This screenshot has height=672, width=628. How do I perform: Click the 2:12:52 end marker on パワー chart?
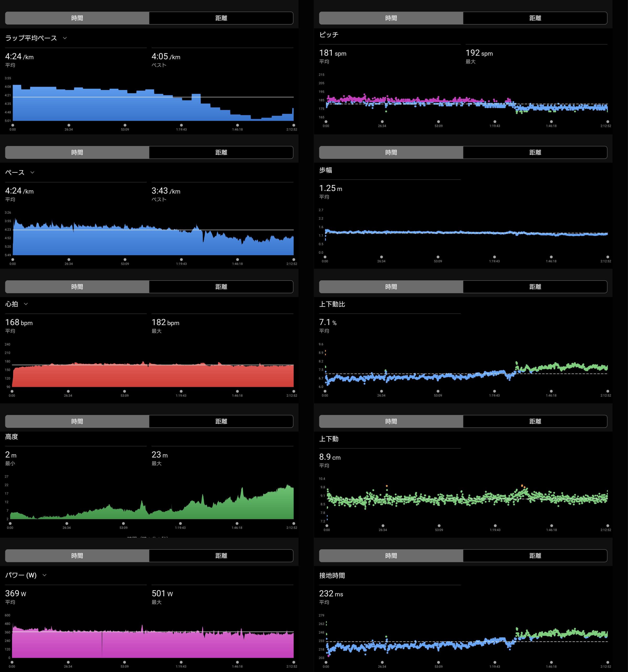pyautogui.click(x=293, y=662)
